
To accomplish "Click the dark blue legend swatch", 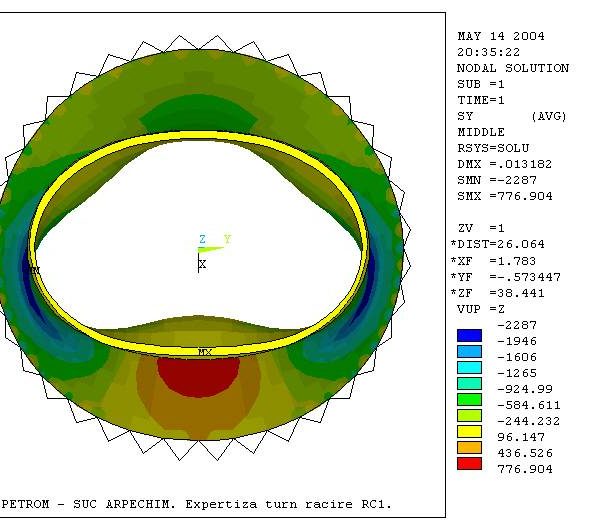I will point(469,335).
